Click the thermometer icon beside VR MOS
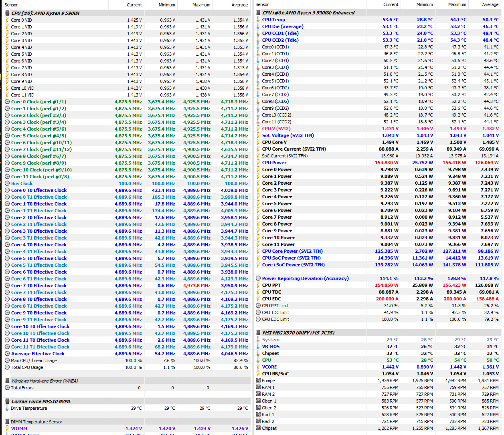The image size is (504, 435). 258,346
